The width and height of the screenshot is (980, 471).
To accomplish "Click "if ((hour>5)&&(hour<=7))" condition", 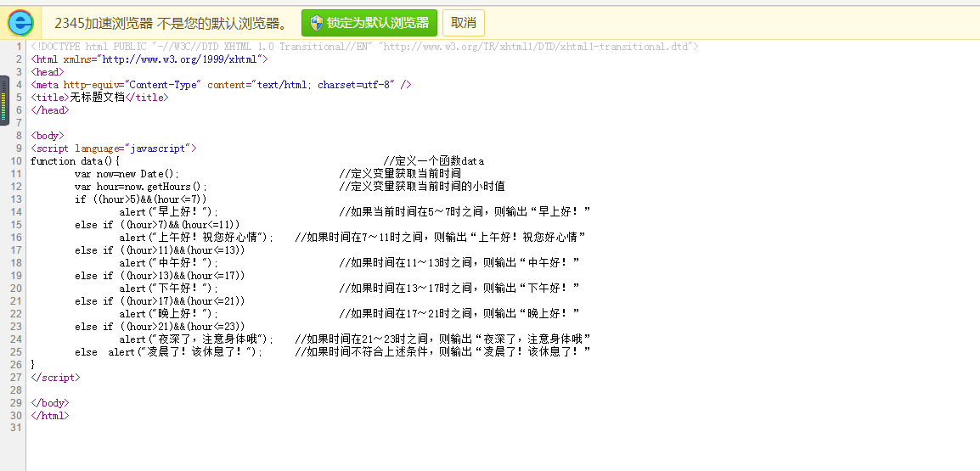I will click(x=141, y=199).
